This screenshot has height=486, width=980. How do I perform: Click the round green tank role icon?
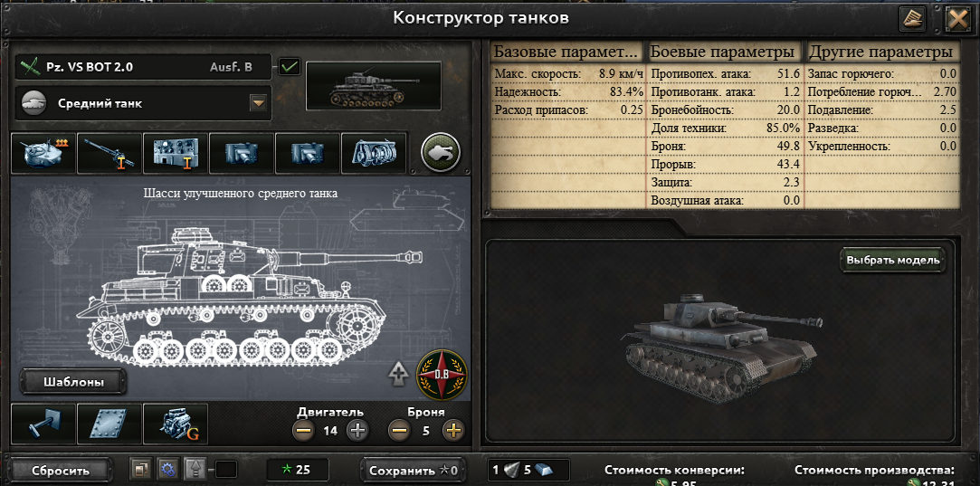pyautogui.click(x=441, y=151)
